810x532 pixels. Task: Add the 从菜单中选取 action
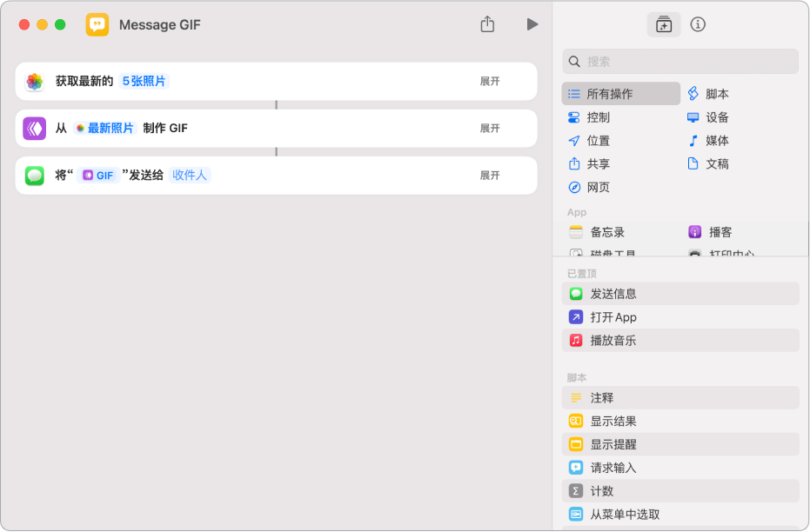tap(680, 514)
